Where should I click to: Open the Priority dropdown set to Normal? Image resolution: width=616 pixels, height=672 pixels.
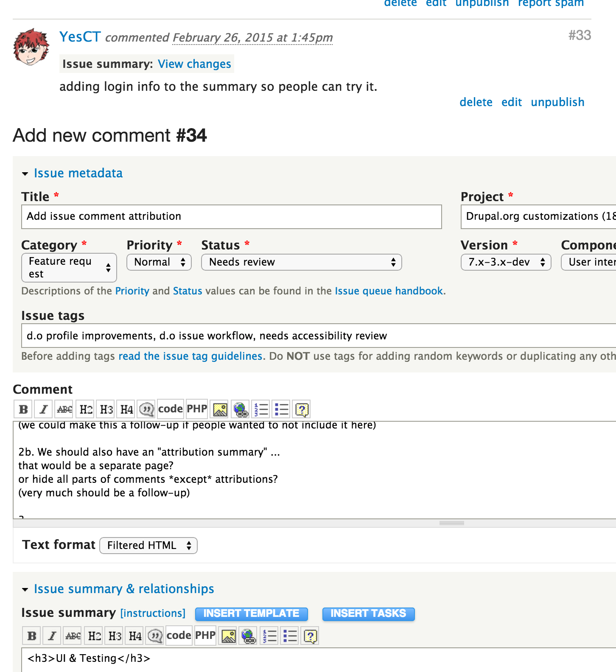tap(159, 262)
